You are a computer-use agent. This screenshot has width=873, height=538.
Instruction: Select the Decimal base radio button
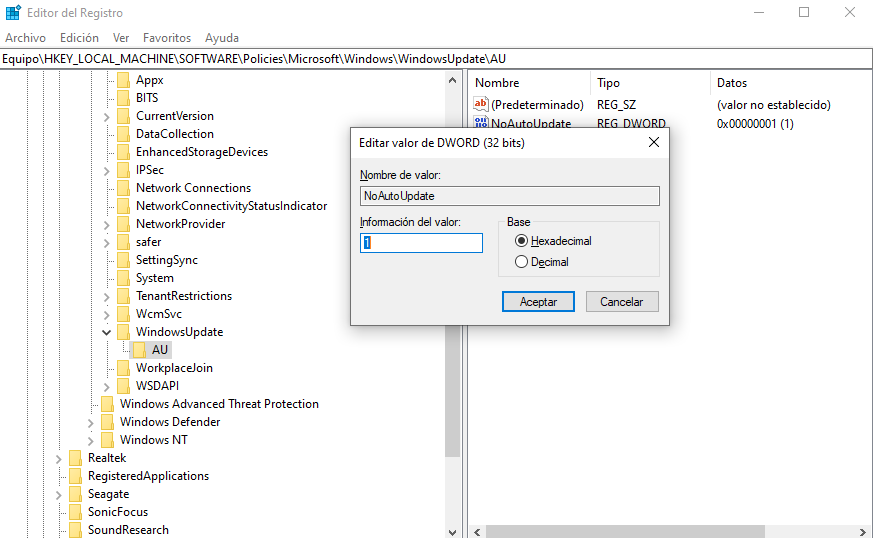pos(521,262)
